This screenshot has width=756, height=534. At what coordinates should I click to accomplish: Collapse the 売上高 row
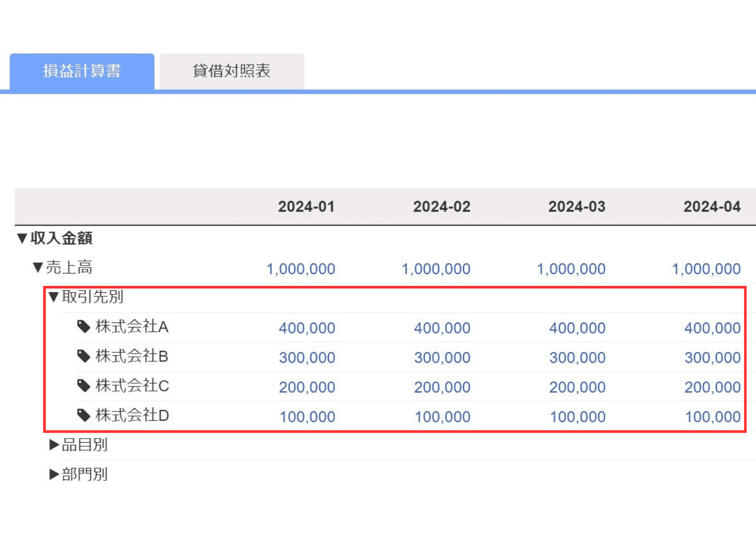38,267
